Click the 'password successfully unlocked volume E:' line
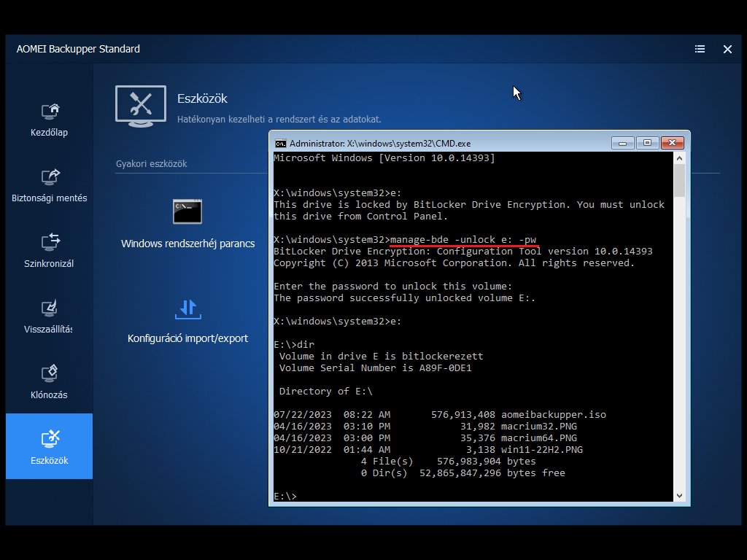The width and height of the screenshot is (747, 560). pos(404,298)
